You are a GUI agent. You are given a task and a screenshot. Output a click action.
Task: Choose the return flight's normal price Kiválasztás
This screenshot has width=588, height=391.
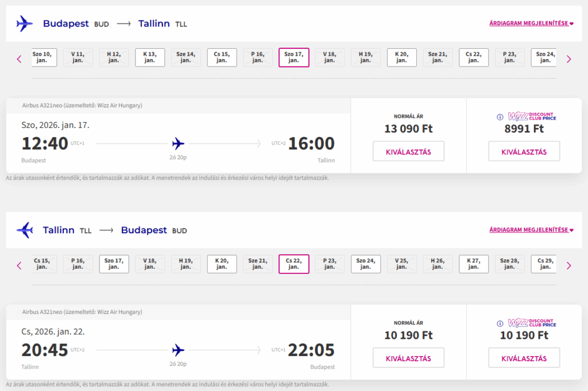tap(408, 358)
